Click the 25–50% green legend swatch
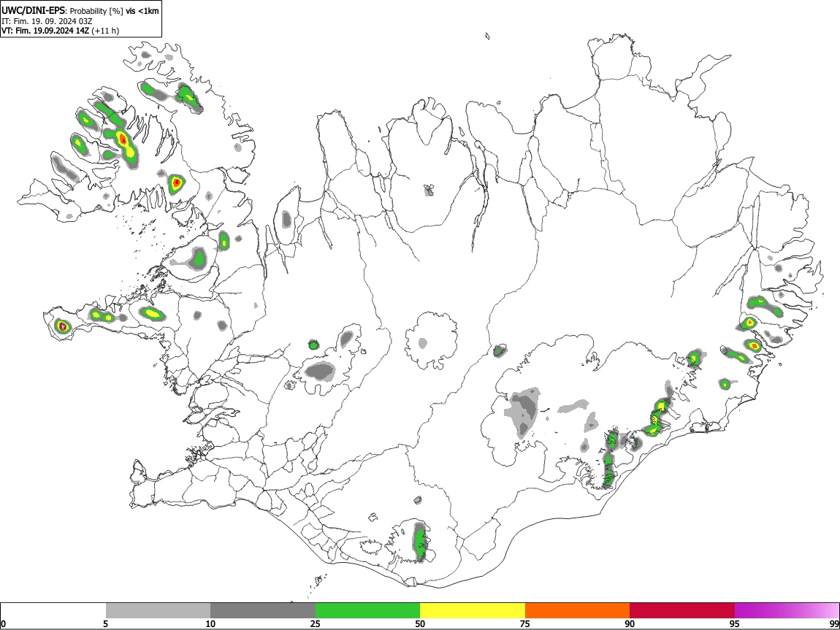This screenshot has width=840, height=630. click(x=367, y=610)
